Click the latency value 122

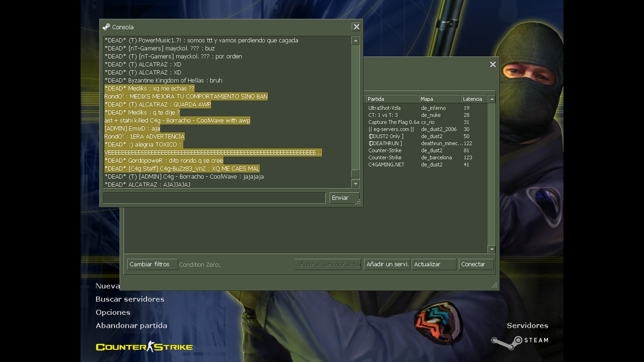pyautogui.click(x=468, y=143)
